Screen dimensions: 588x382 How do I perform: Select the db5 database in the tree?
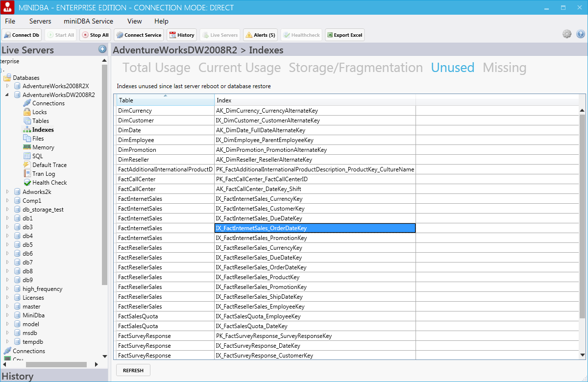27,245
